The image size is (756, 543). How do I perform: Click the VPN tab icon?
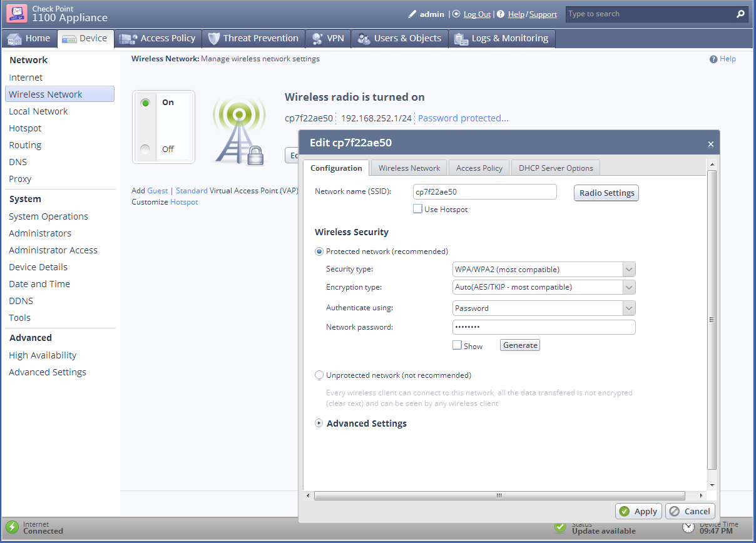point(317,39)
